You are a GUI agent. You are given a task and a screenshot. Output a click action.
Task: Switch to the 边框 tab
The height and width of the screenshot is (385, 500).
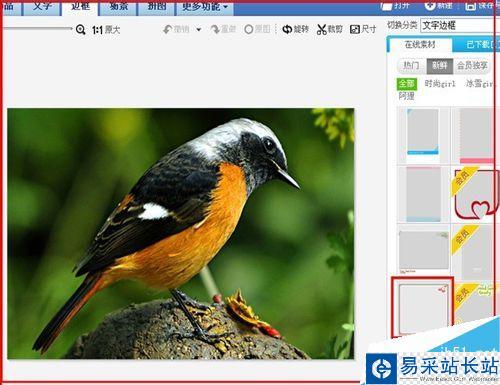pos(80,7)
